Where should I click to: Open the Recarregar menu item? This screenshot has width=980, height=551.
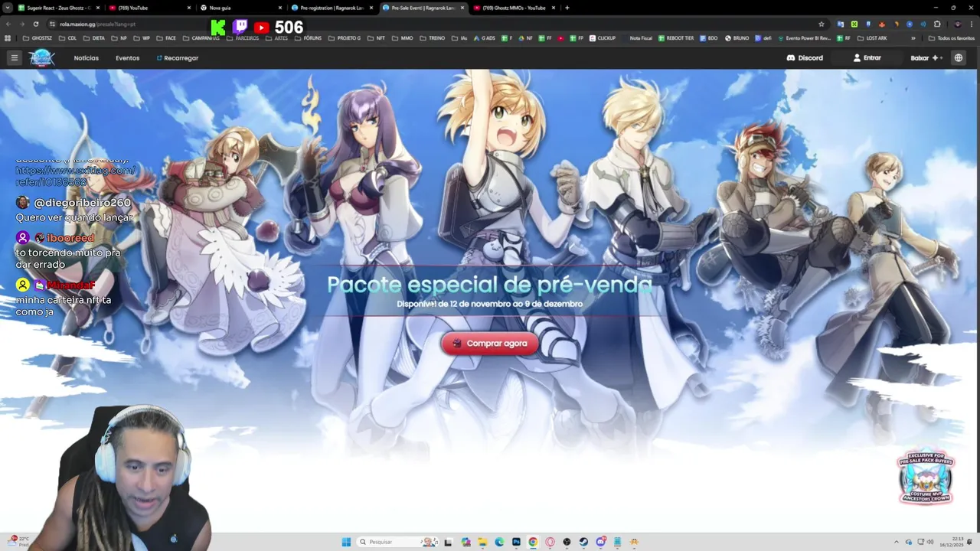[x=178, y=58]
